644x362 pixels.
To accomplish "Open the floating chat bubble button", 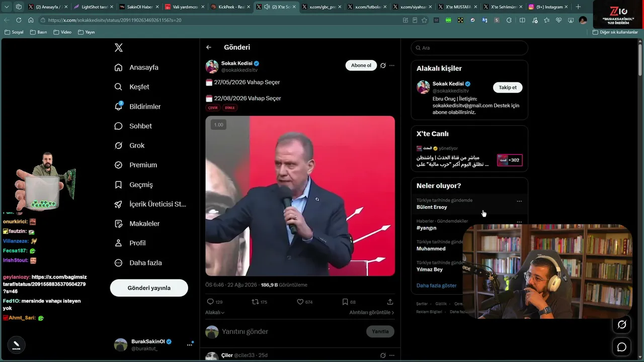I will (622, 347).
